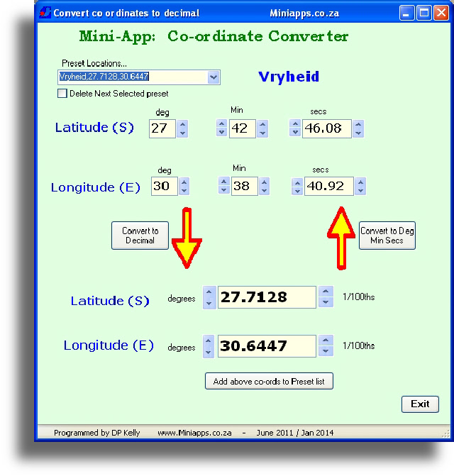Click the app icon in title bar

(45, 13)
